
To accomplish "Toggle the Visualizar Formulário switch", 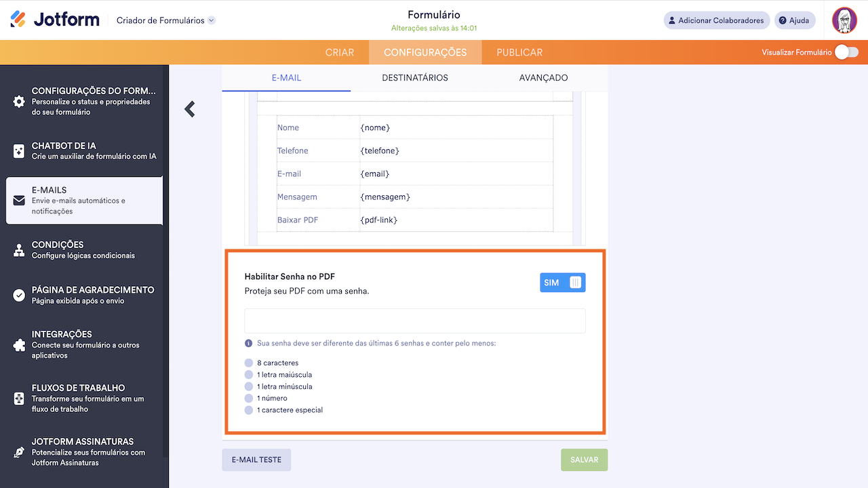I will (846, 52).
